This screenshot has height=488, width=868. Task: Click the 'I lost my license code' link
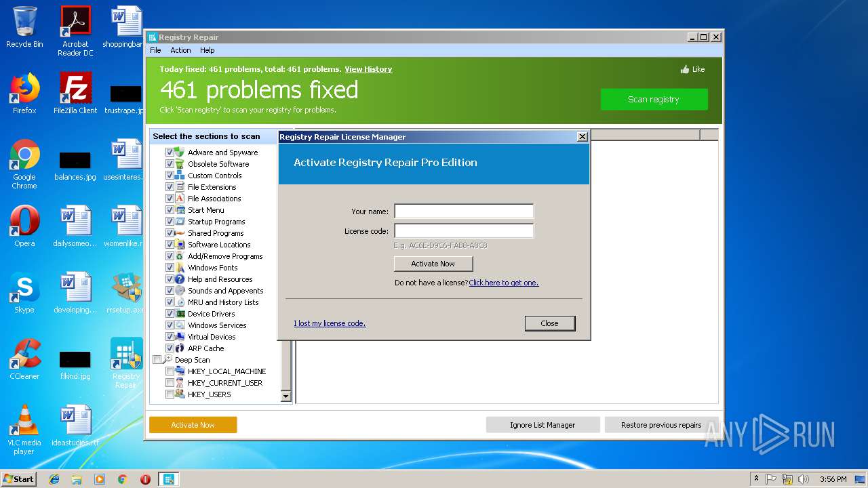(x=330, y=323)
